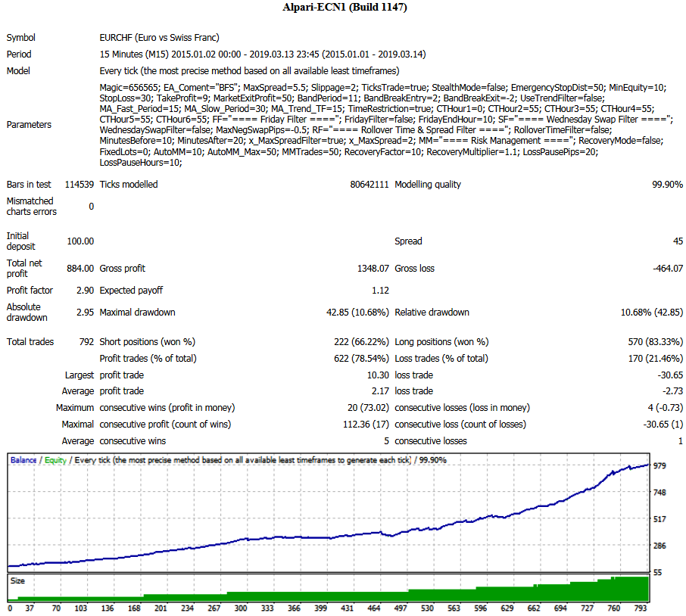Click the consecutive wins value '20 (73.02)'
Viewport: 686px width, 616px height.
(x=369, y=407)
